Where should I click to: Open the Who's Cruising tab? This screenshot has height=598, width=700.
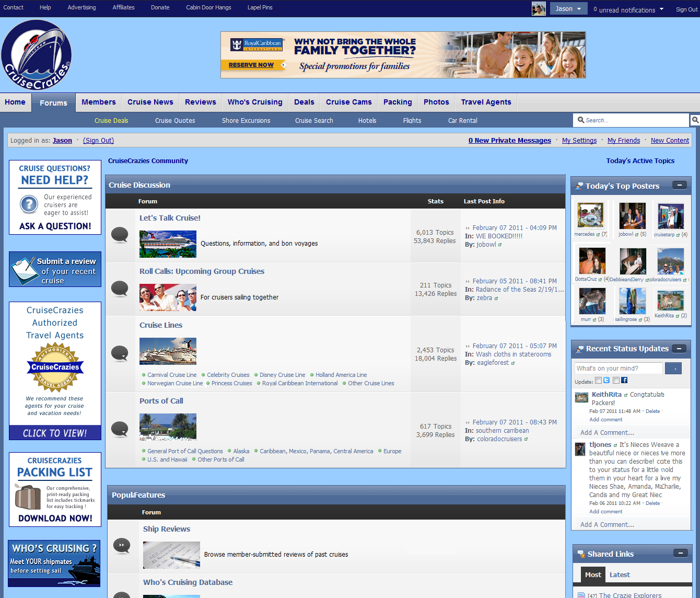[255, 102]
